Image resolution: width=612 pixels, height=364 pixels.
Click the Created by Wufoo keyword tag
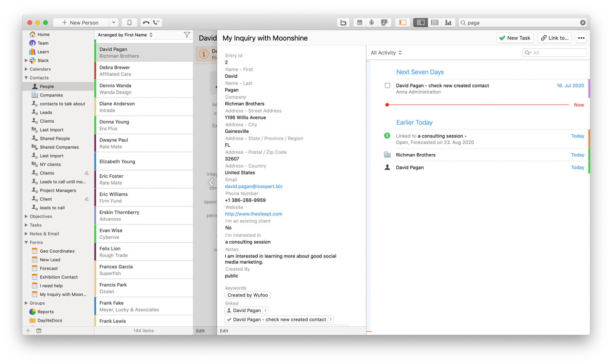pyautogui.click(x=248, y=295)
